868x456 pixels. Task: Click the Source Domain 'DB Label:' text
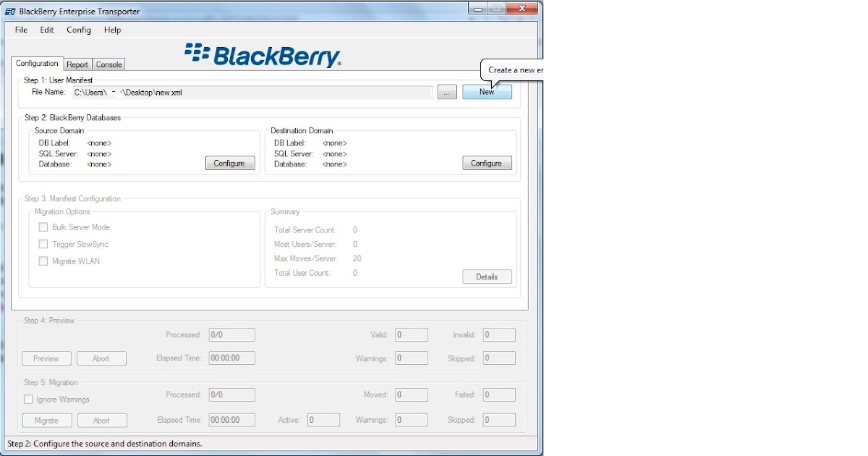tap(54, 143)
